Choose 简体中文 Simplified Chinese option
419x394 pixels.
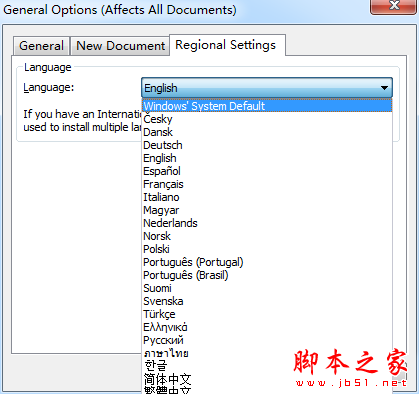[267, 379]
